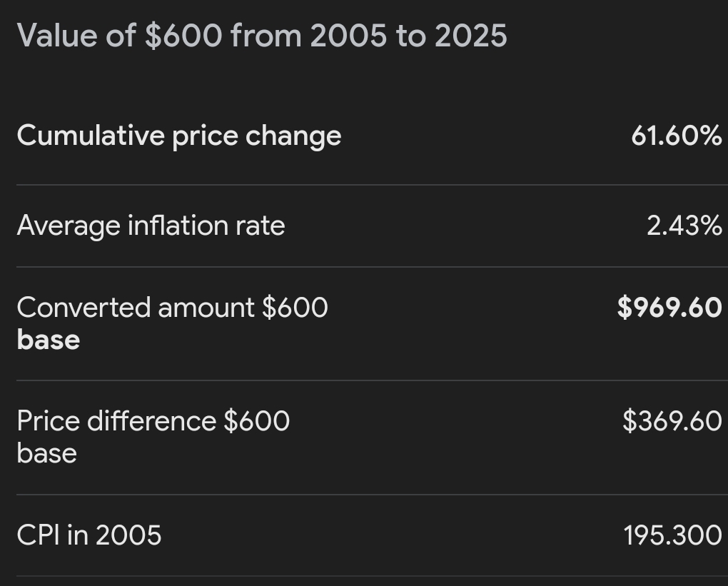Select the CPI in 2005 label
Viewport: 728px width, 586px height.
pos(89,535)
